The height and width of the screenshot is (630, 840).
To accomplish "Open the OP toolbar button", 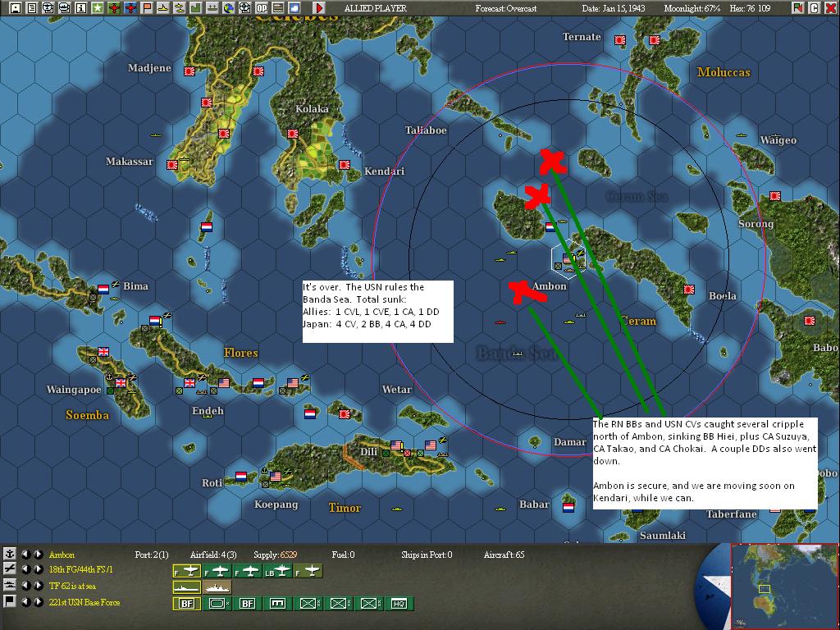I will 262,8.
